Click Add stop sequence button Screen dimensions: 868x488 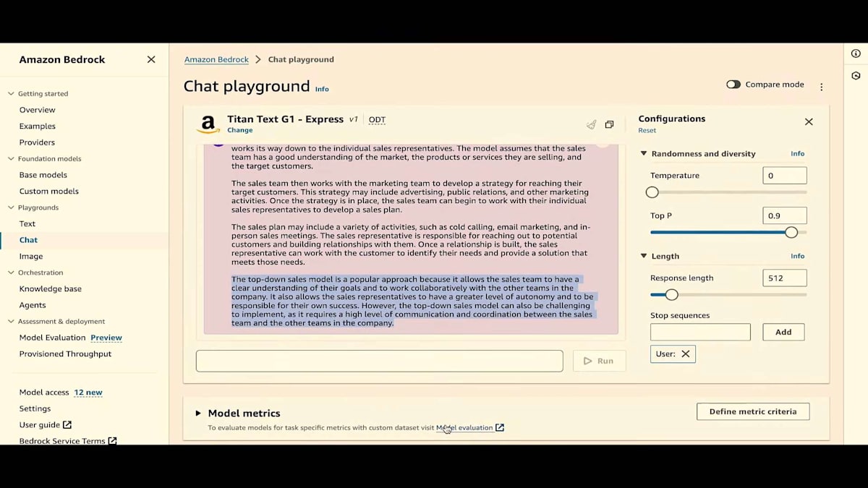[783, 332]
